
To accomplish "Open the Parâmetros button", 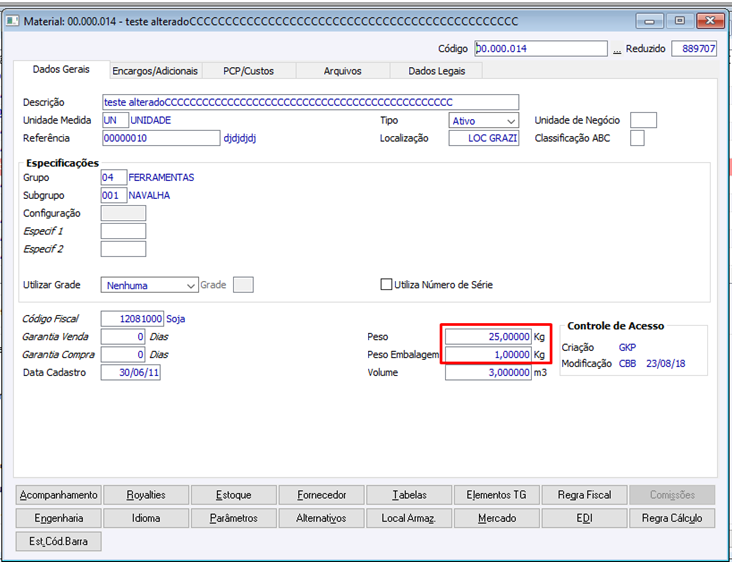I will [233, 518].
